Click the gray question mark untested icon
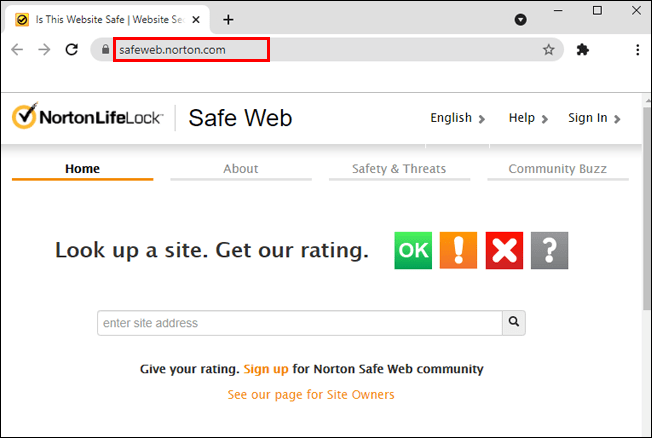The width and height of the screenshot is (652, 438). tap(549, 250)
